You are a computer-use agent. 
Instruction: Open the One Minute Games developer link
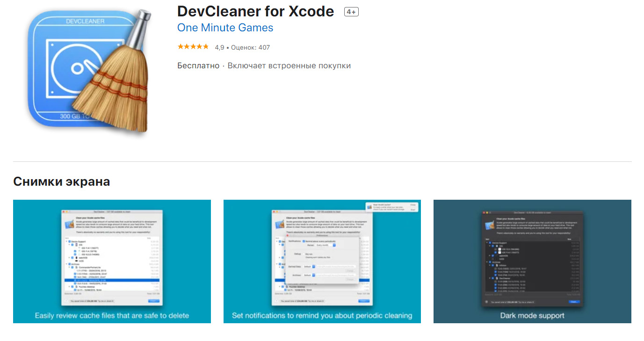(225, 28)
